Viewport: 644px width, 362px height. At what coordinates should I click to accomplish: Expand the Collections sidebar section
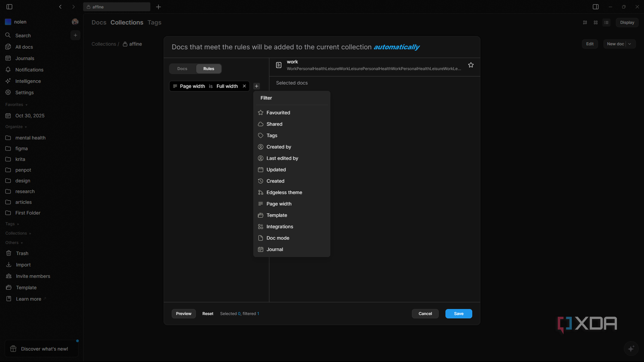(18, 233)
